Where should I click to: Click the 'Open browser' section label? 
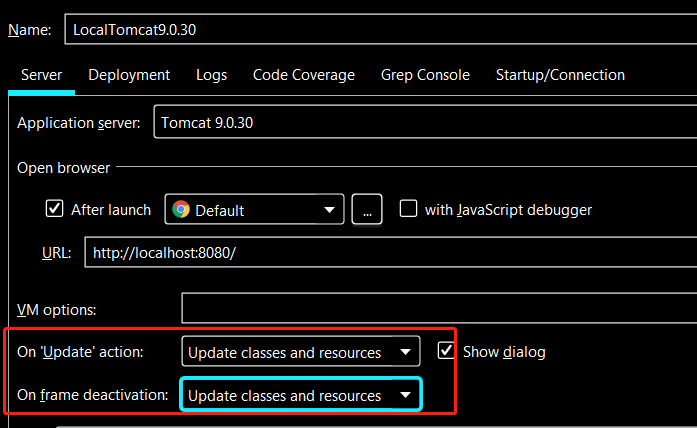(x=63, y=168)
